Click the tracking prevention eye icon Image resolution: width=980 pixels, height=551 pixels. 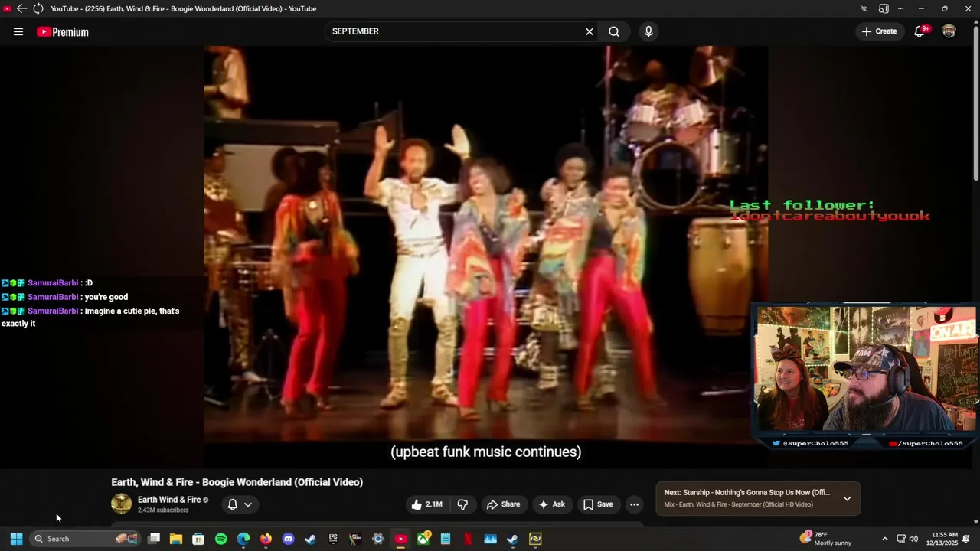tap(864, 8)
